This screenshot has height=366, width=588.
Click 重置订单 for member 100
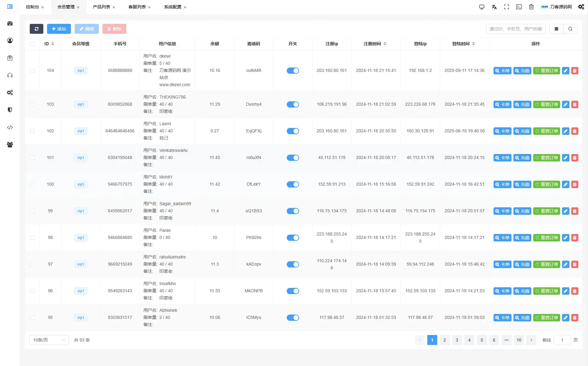click(x=547, y=184)
